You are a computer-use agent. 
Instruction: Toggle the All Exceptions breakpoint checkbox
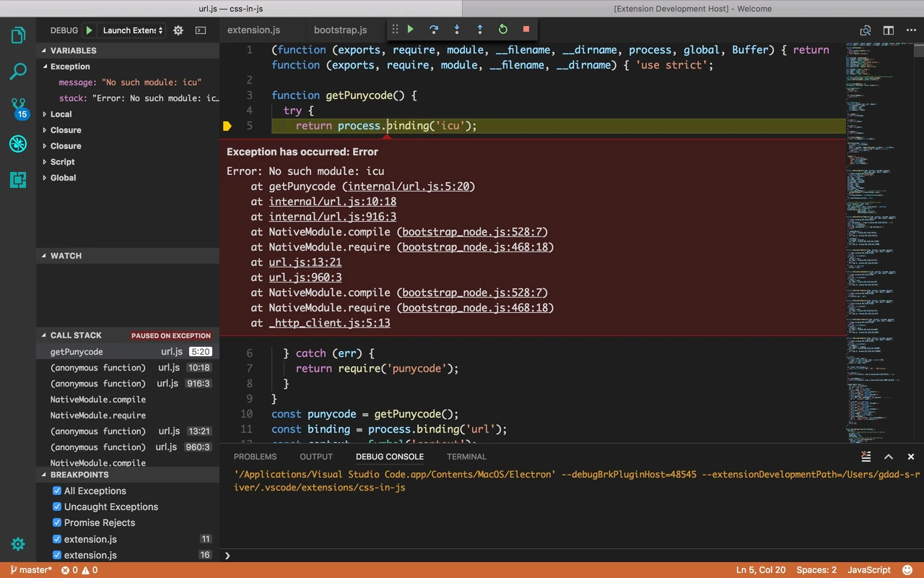click(57, 491)
